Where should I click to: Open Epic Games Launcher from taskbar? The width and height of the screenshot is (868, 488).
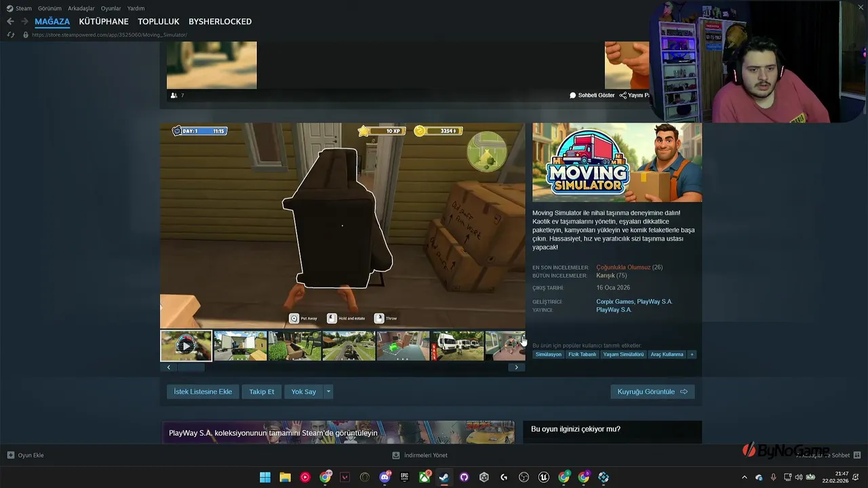coord(405,477)
